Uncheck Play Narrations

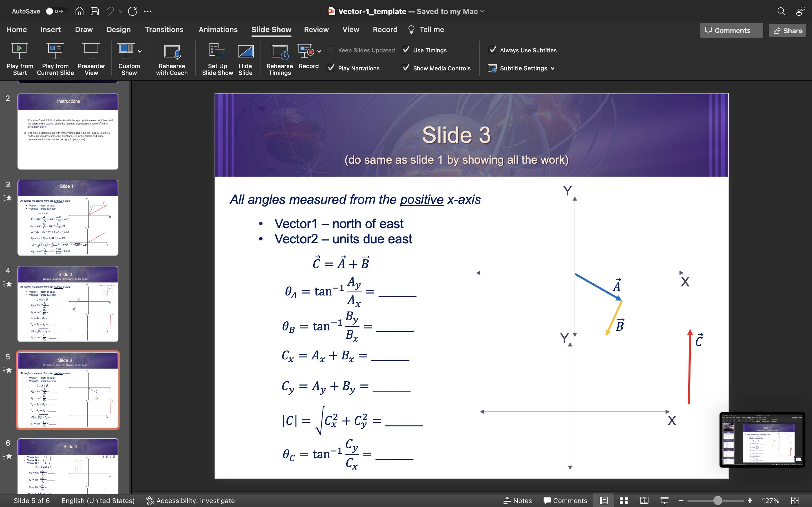coord(331,68)
